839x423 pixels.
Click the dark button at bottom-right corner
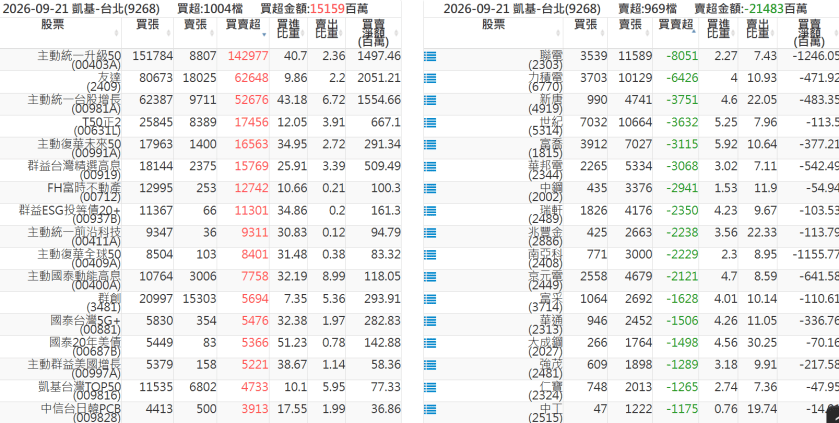[833, 414]
